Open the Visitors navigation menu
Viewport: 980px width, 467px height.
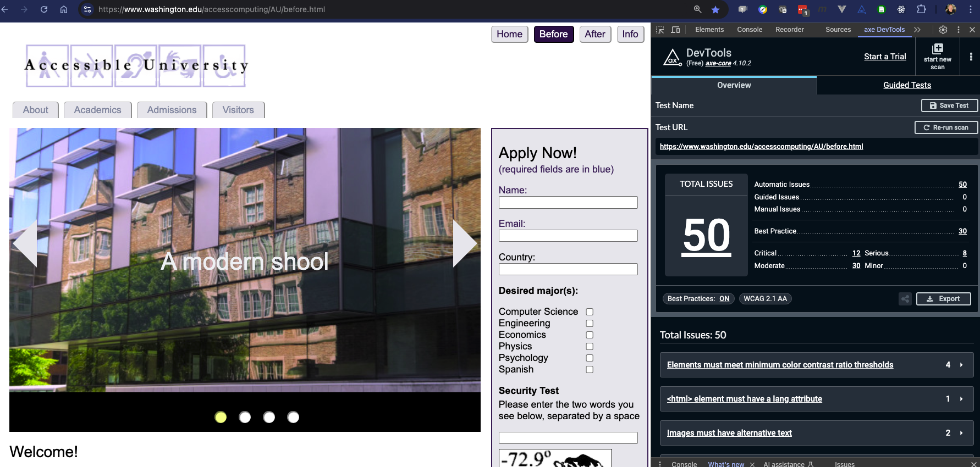(238, 110)
